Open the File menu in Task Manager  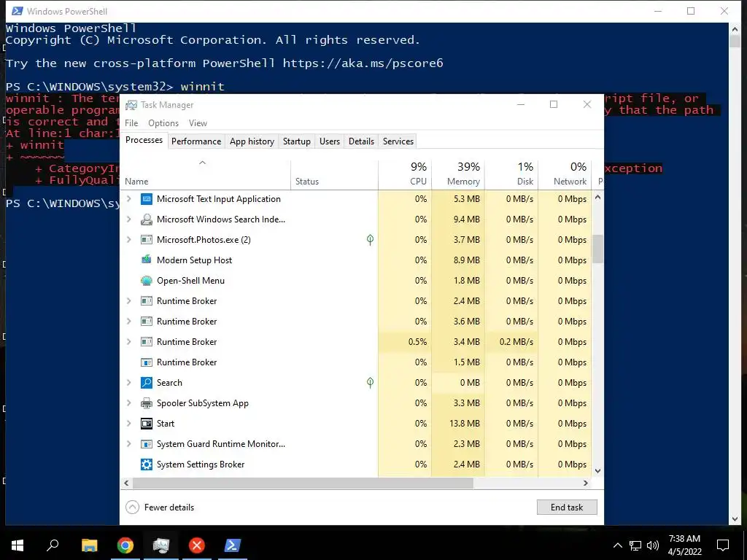(x=131, y=123)
